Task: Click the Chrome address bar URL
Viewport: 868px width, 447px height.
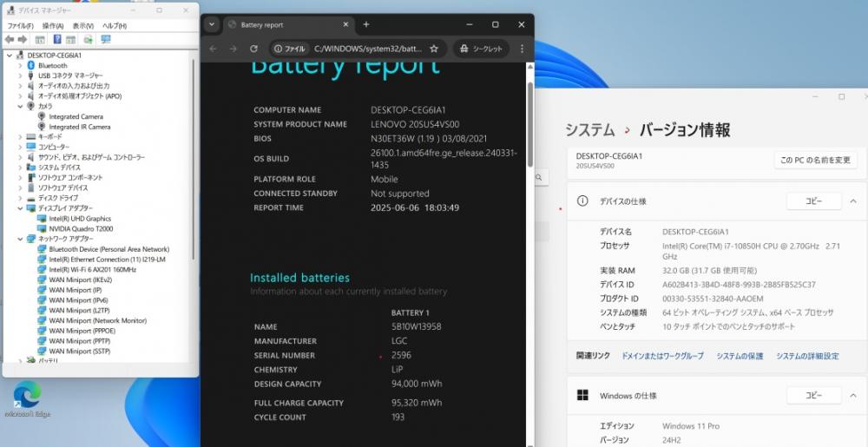Action: click(x=367, y=49)
